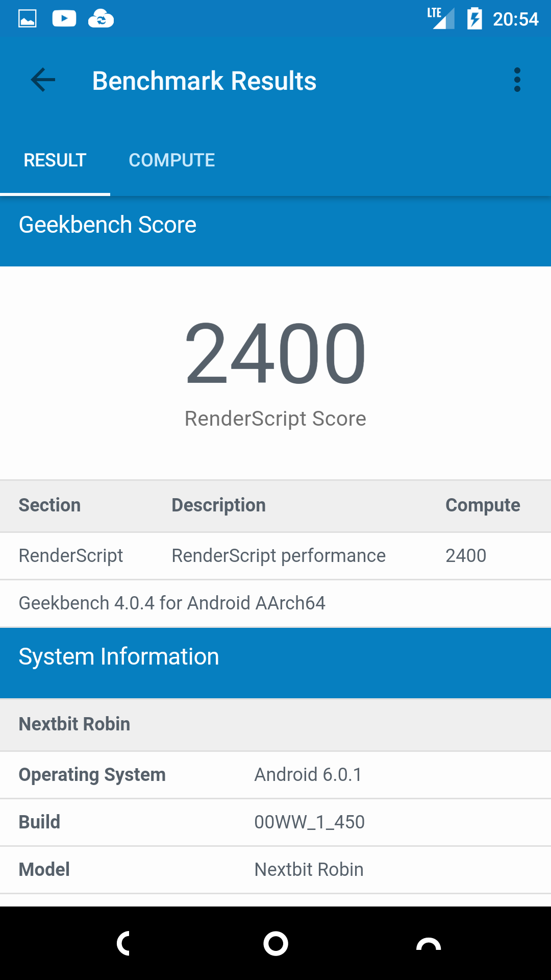Tap the Operating System Android 6.0.1 row
This screenshot has height=980, width=551.
tap(275, 775)
